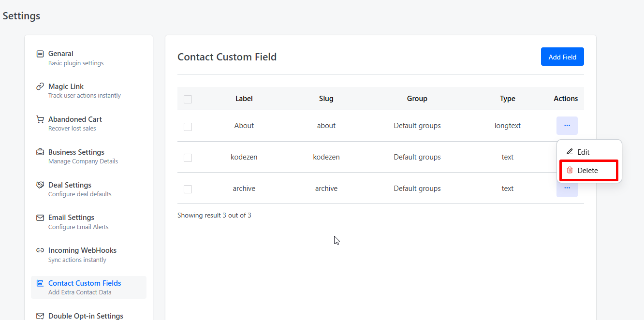Click "Default groups" in the About row
The width and height of the screenshot is (644, 320).
(417, 126)
